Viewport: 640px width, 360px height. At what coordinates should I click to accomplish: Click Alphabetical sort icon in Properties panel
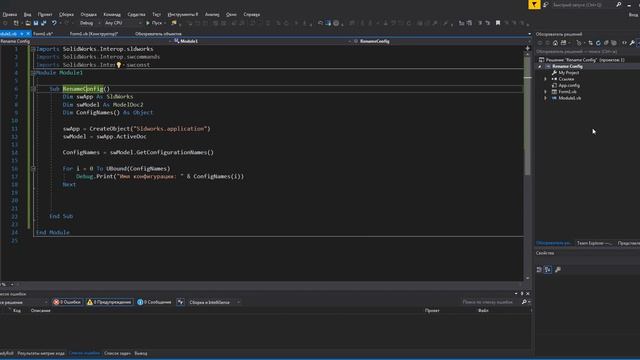click(548, 270)
